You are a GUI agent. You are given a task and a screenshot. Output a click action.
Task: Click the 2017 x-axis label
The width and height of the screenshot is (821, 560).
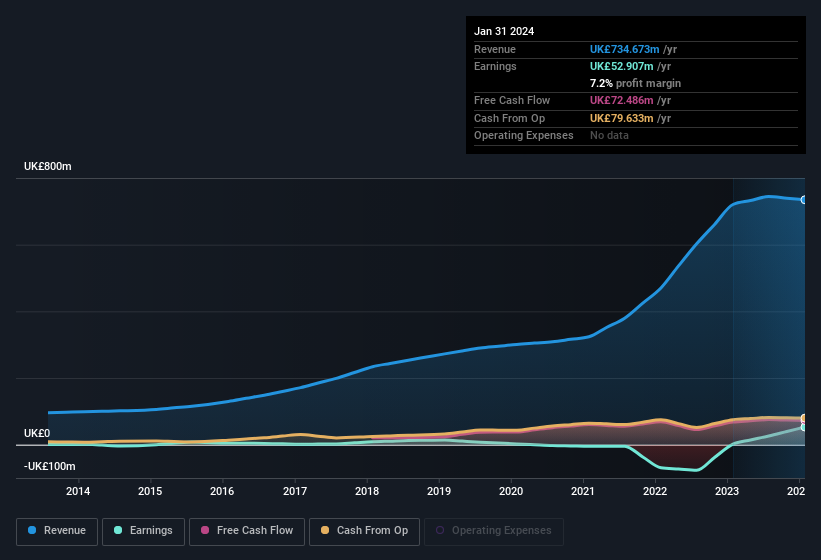click(x=295, y=491)
